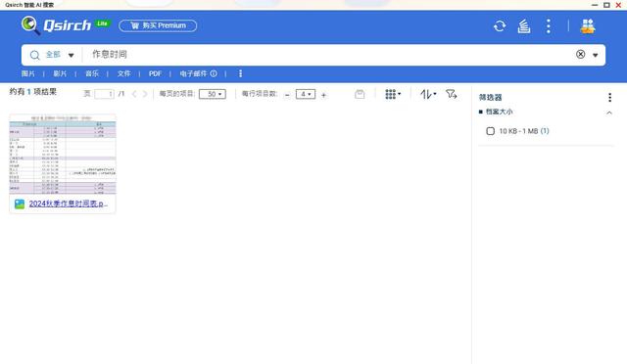Minimize the Qsirch window
This screenshot has height=364, width=627.
tap(595, 5)
